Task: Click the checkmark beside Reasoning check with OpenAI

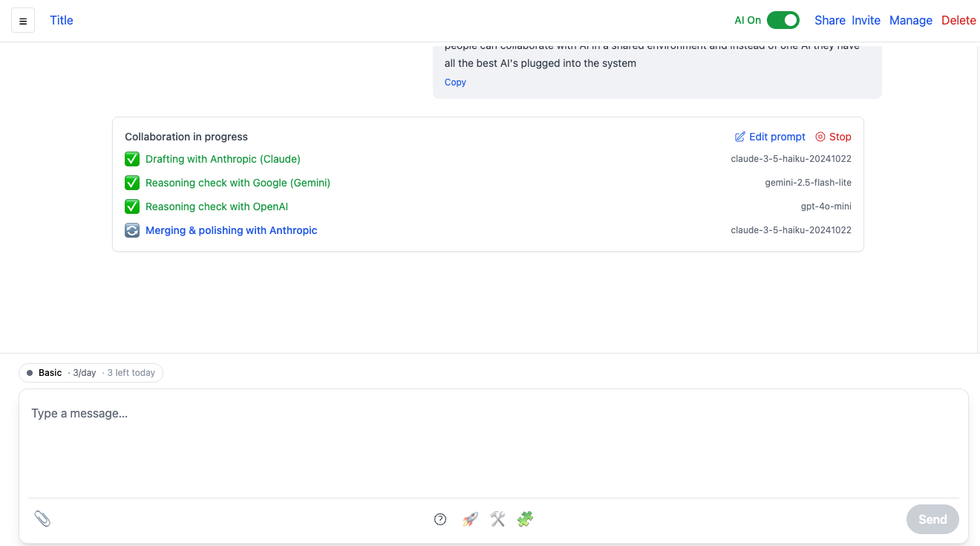Action: tap(132, 207)
